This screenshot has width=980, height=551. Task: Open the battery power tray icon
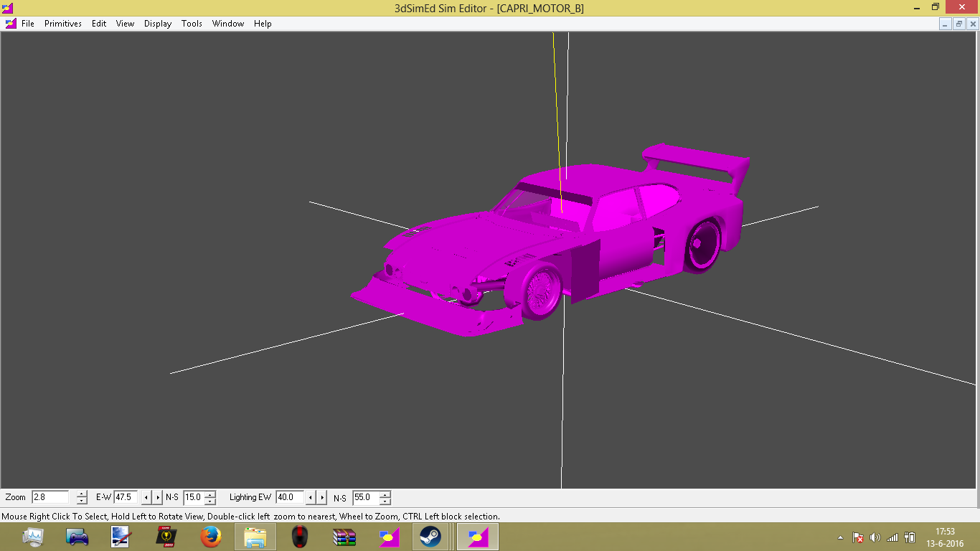coord(910,537)
